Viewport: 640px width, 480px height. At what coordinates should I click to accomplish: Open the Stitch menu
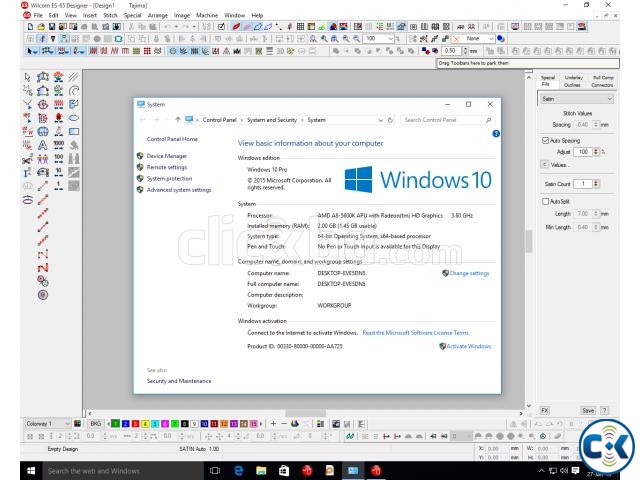click(x=110, y=15)
